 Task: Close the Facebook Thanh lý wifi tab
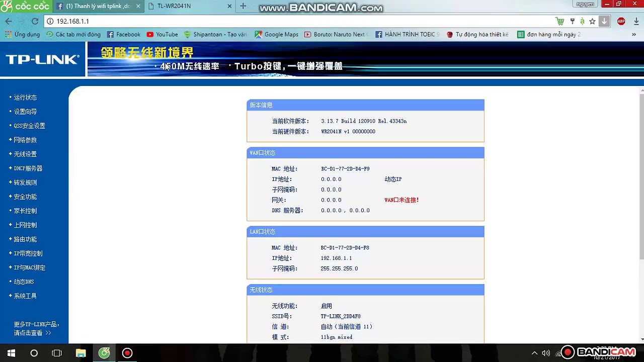138,6
